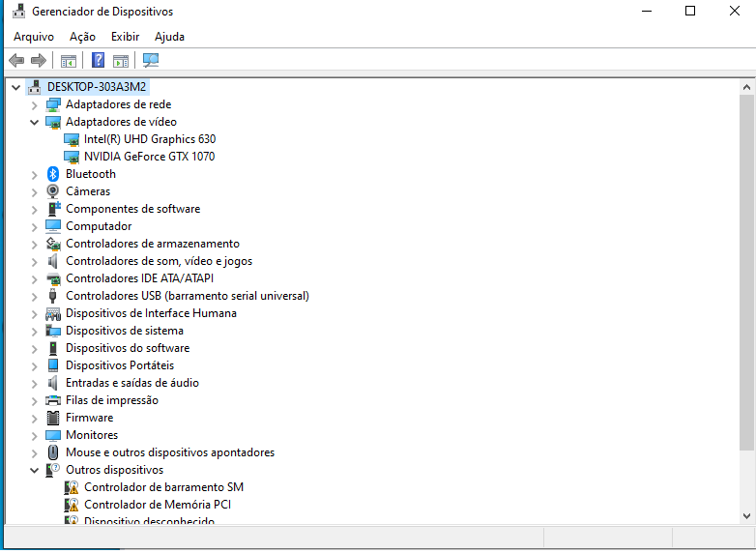
Task: Click the Adaptadores de rede icon
Action: coord(53,104)
